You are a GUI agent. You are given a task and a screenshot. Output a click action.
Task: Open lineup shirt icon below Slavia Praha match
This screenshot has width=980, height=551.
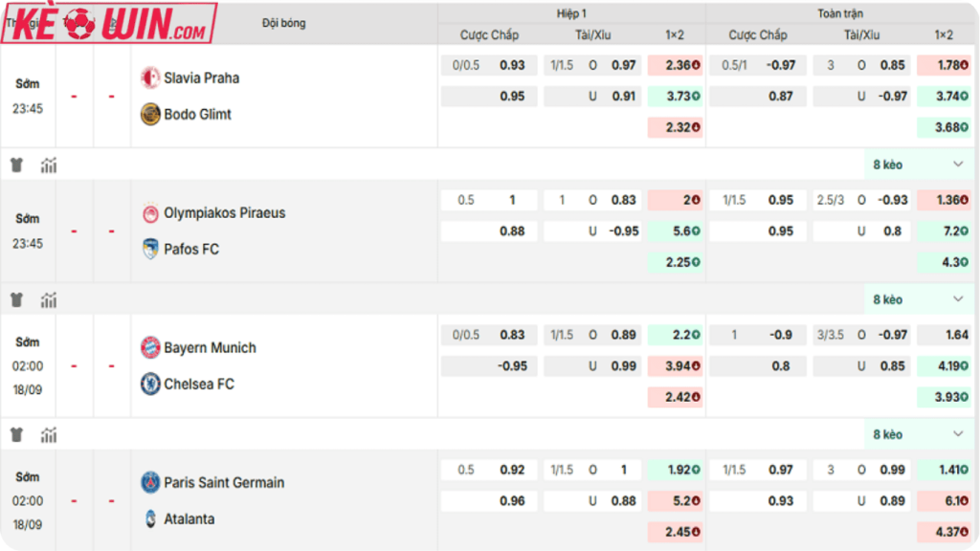tap(16, 165)
